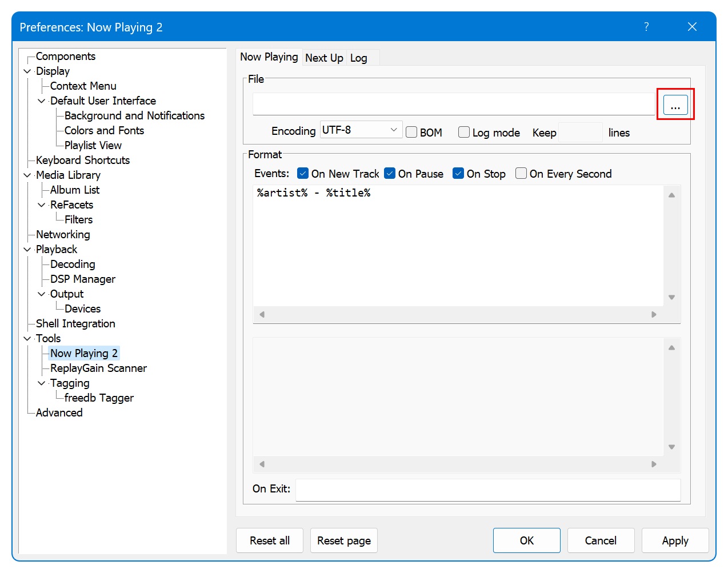
Task: Open ReplayGain Scanner page
Action: [98, 368]
